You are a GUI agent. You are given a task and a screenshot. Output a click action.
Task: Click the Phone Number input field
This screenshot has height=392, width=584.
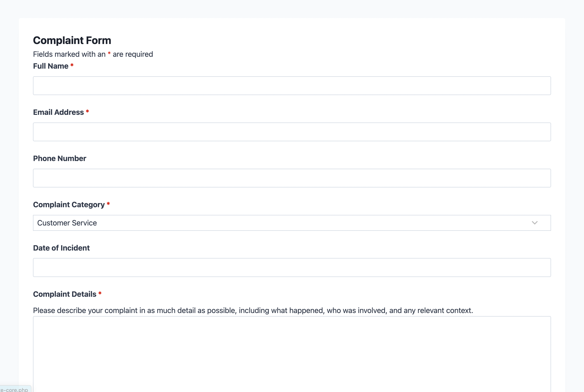click(292, 178)
